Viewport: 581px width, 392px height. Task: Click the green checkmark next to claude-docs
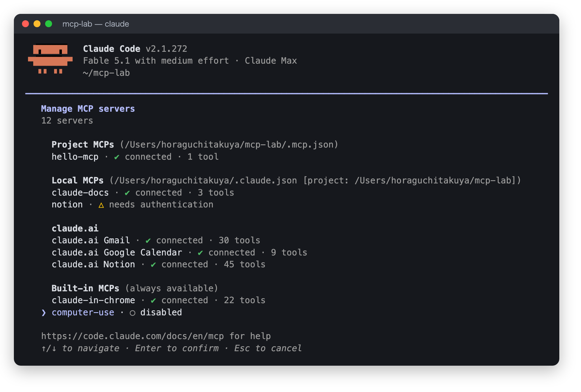coord(127,193)
